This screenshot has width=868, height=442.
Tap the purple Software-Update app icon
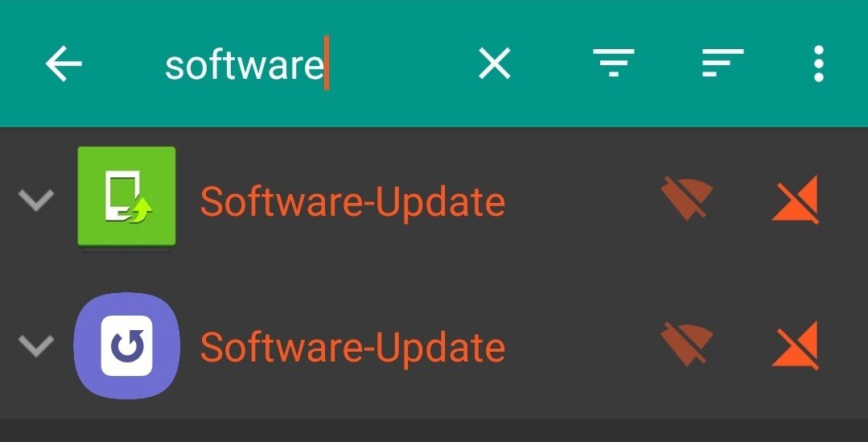coord(127,345)
